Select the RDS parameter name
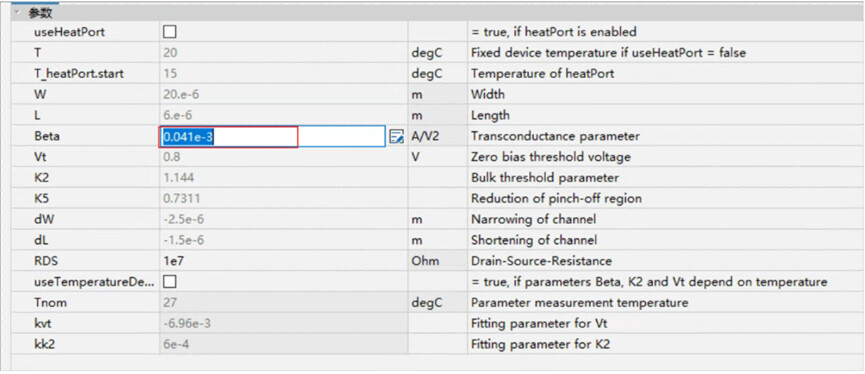The height and width of the screenshot is (374, 865). click(45, 261)
